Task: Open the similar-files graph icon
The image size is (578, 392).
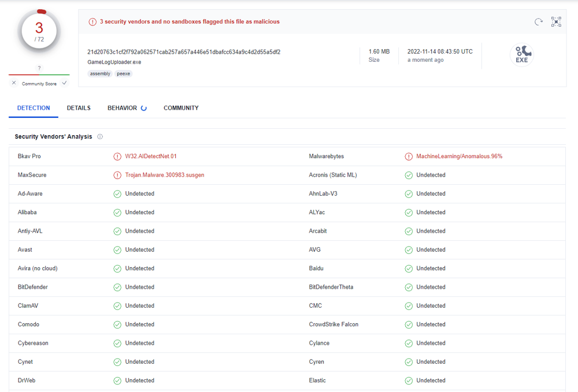Action: [x=556, y=22]
